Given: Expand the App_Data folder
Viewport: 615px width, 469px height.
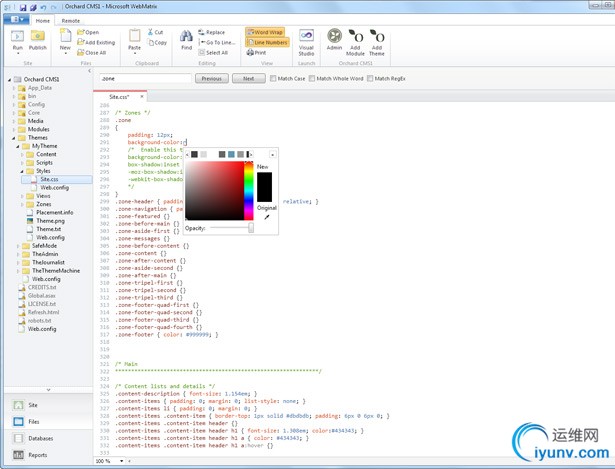Looking at the screenshot, I should point(14,88).
